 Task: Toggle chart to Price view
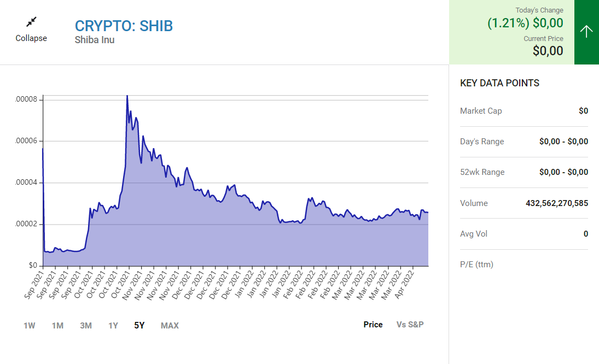(x=373, y=324)
